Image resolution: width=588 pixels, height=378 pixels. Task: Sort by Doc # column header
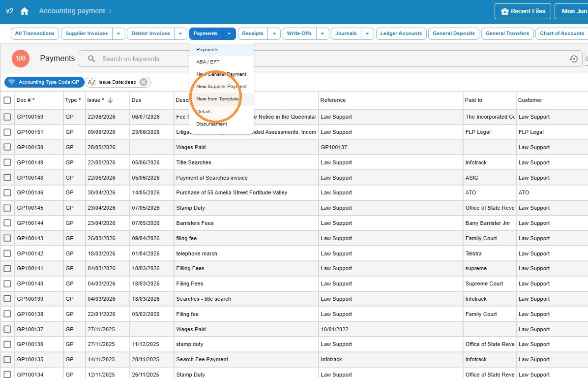pos(26,100)
